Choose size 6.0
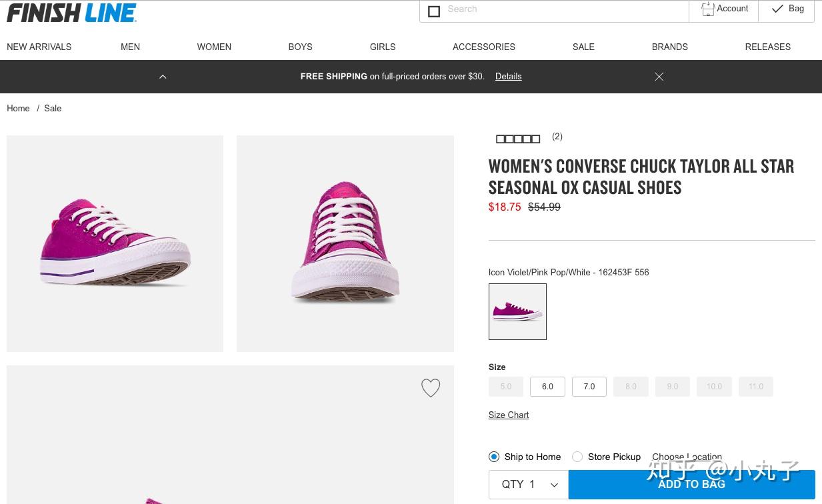This screenshot has height=504, width=822. 547,387
